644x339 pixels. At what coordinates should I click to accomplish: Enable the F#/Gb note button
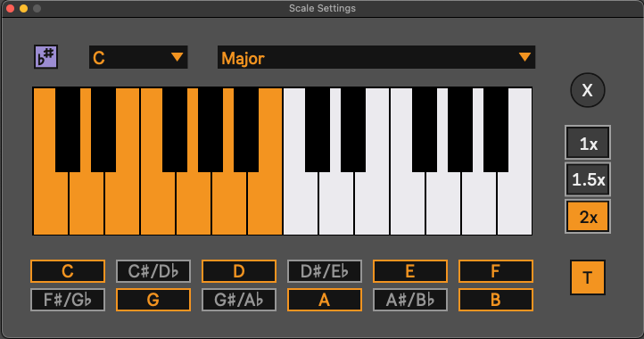coord(68,300)
